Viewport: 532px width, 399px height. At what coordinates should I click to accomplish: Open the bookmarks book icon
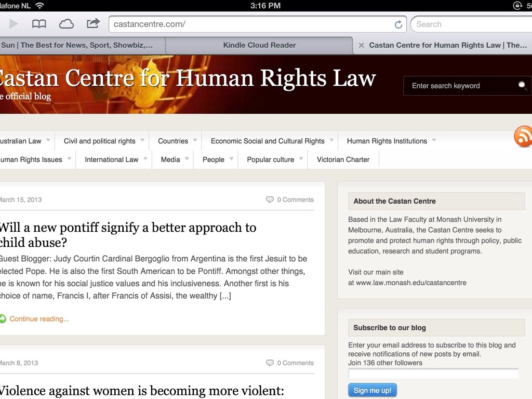pyautogui.click(x=39, y=24)
